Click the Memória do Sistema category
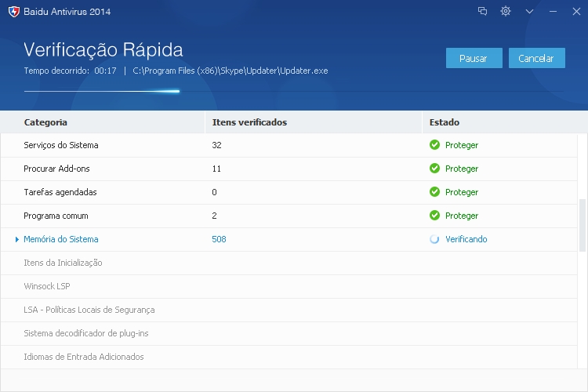Image resolution: width=588 pixels, height=392 pixels. (x=60, y=239)
